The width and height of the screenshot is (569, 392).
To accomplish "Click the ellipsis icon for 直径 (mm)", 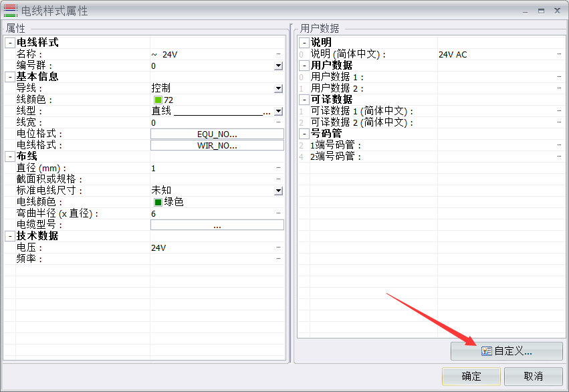I will (x=279, y=168).
